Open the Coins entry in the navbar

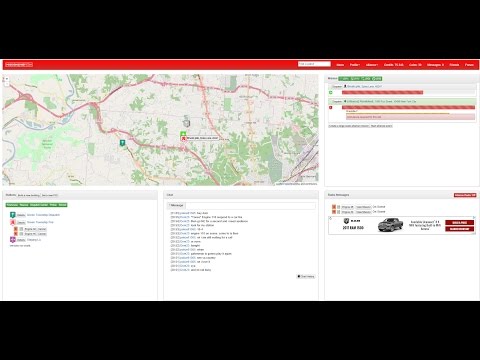point(415,65)
